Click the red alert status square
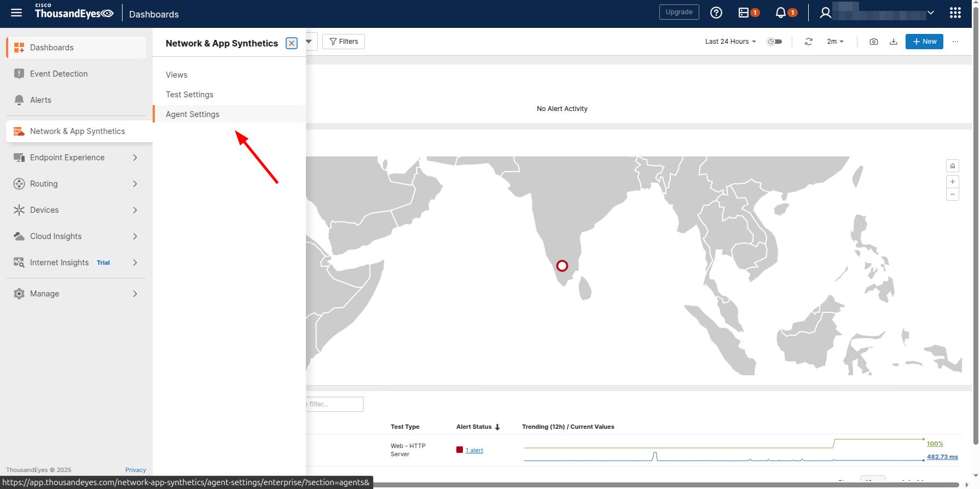Viewport: 980px width, 489px height. tap(460, 450)
